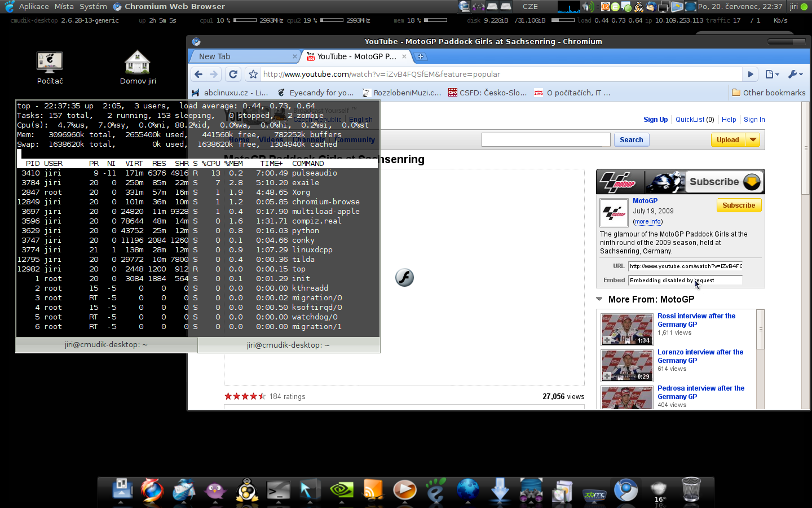Click the date and time clock
Viewport: 812px width, 508px height.
pyautogui.click(x=740, y=6)
